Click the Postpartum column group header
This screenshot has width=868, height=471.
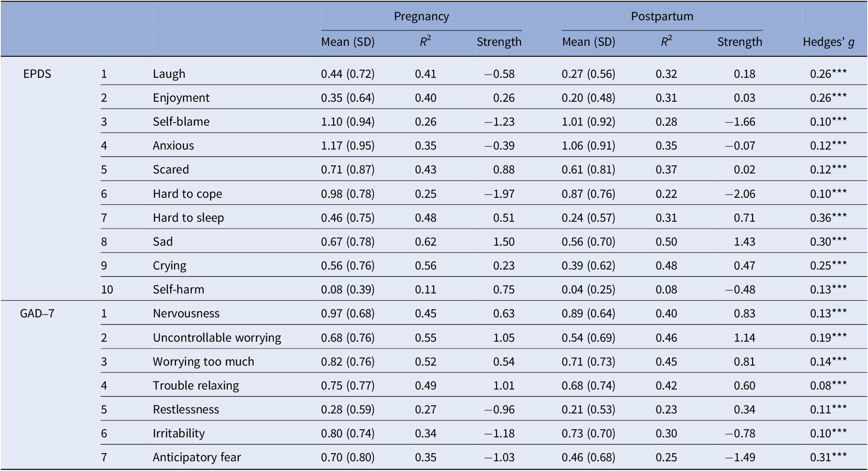click(662, 16)
